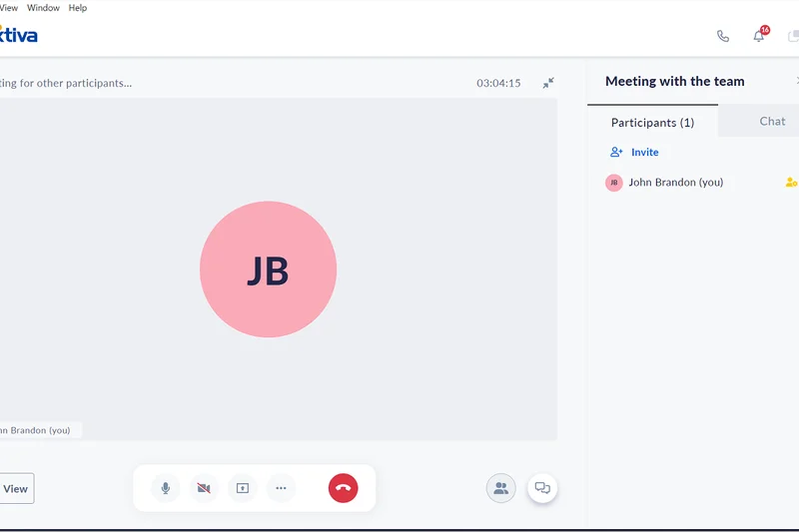Open the phone dialer icon

(723, 36)
